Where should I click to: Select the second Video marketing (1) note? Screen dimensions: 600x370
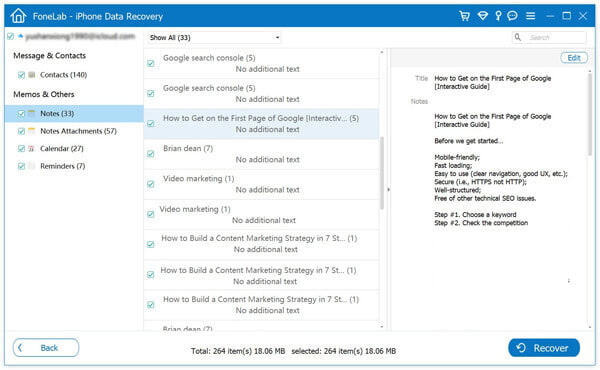[x=261, y=215]
